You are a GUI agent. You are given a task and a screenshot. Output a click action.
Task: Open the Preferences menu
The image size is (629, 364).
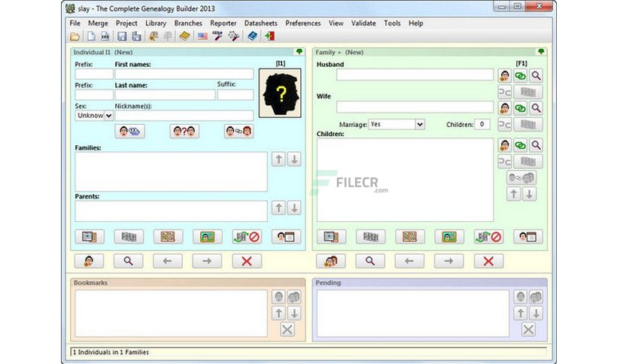point(303,23)
